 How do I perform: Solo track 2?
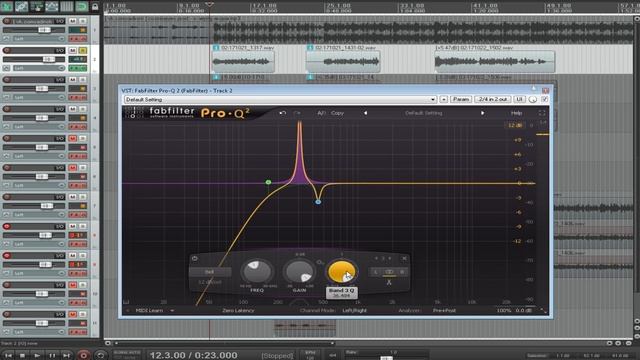[82, 50]
